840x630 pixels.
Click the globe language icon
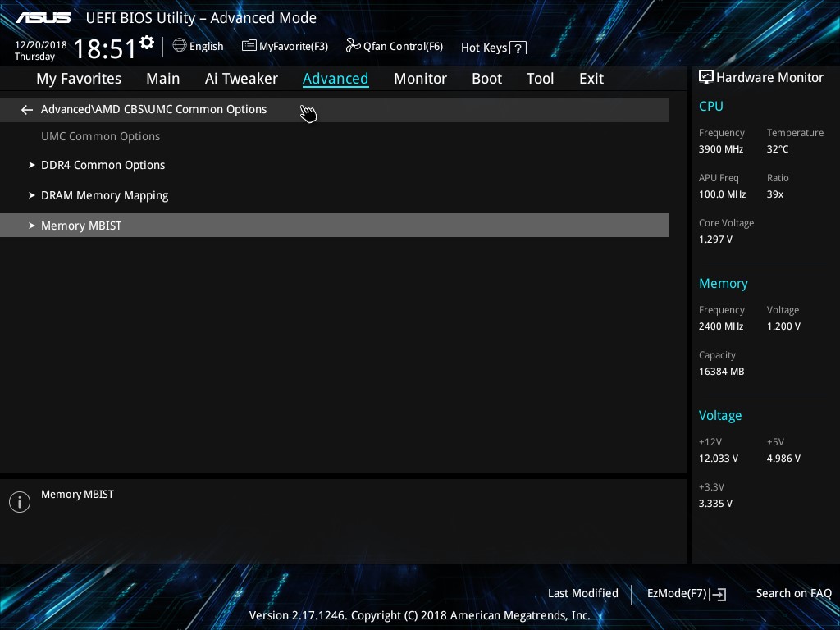[180, 46]
